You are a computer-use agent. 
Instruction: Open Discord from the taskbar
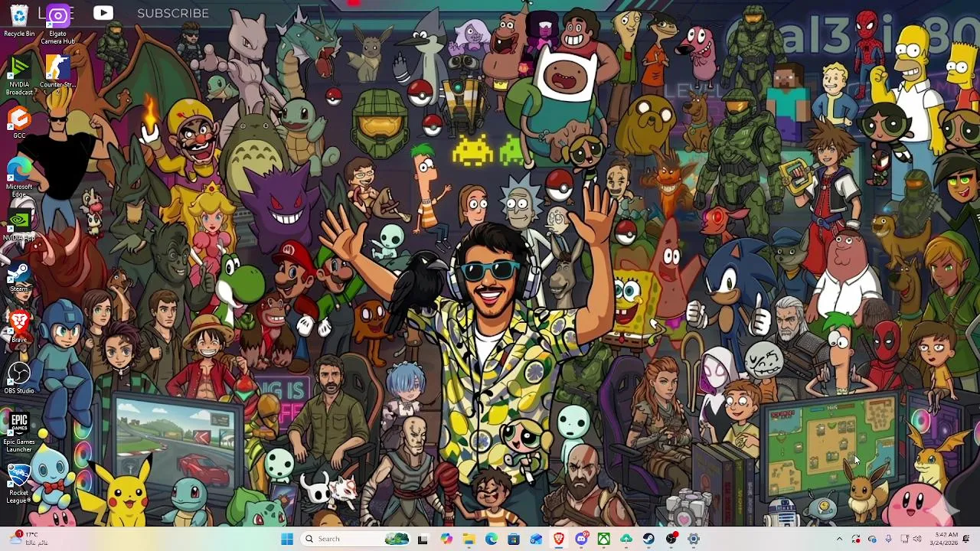click(582, 539)
